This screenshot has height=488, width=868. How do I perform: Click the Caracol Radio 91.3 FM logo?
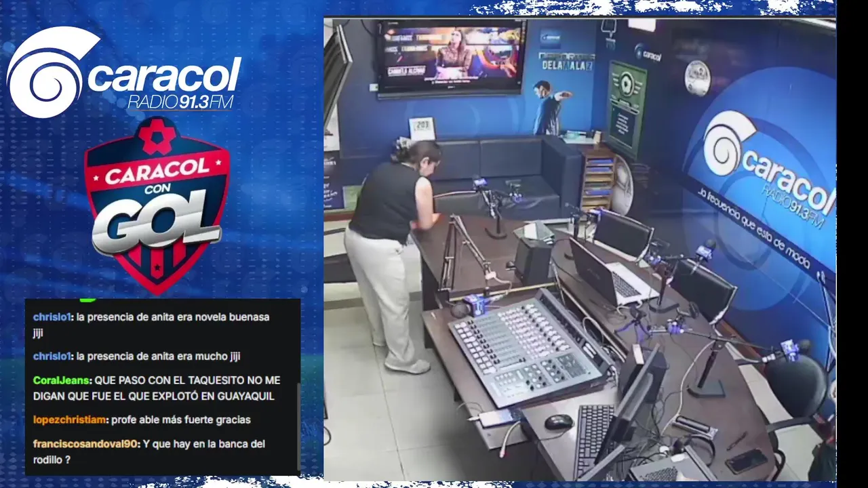pyautogui.click(x=124, y=73)
